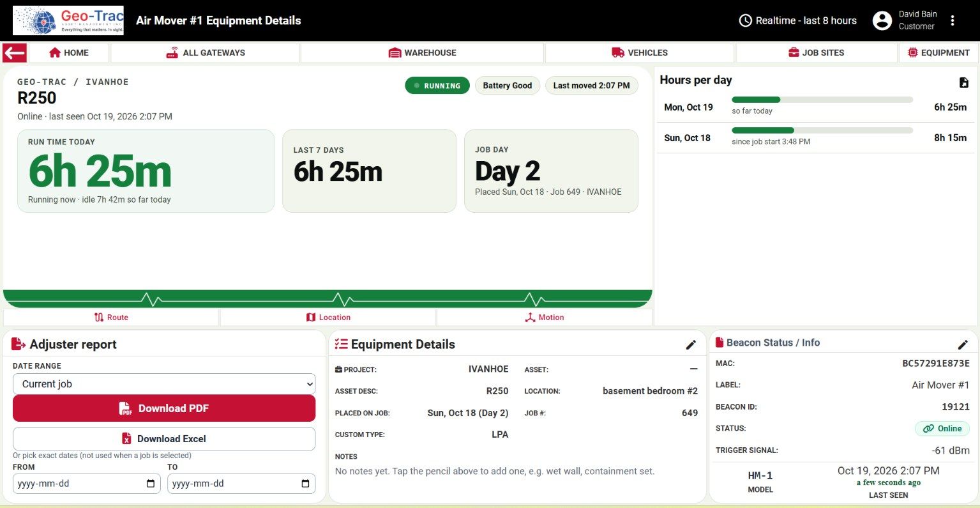Download the adjuster report as Excel
The image size is (980, 508).
[164, 439]
